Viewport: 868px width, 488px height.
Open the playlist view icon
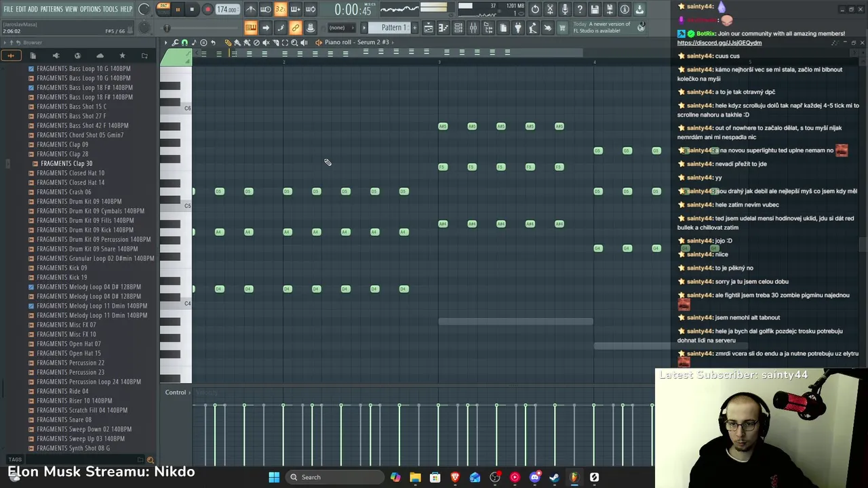429,28
